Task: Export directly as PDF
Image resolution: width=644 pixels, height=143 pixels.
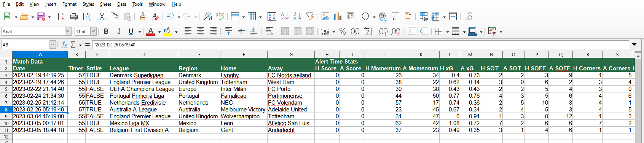Action: tap(61, 16)
